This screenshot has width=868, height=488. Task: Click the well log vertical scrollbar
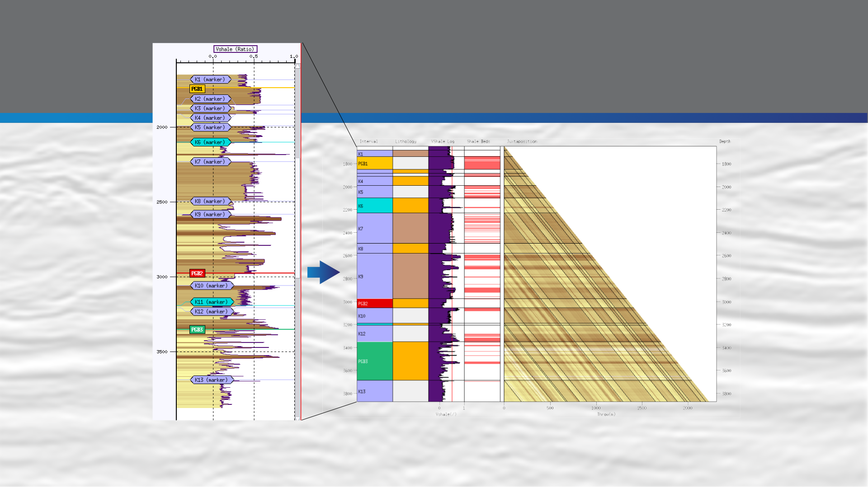coord(297,242)
